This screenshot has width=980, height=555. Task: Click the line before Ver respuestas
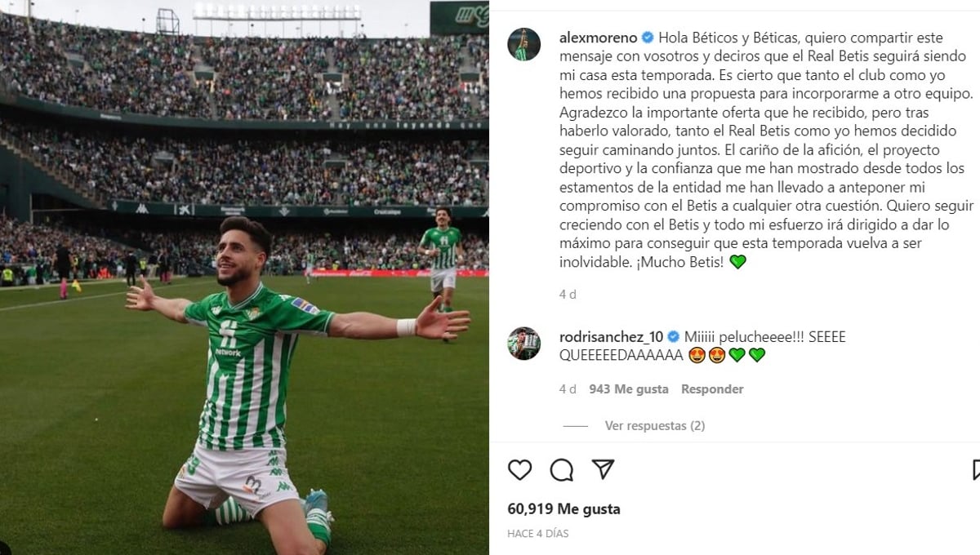point(576,426)
